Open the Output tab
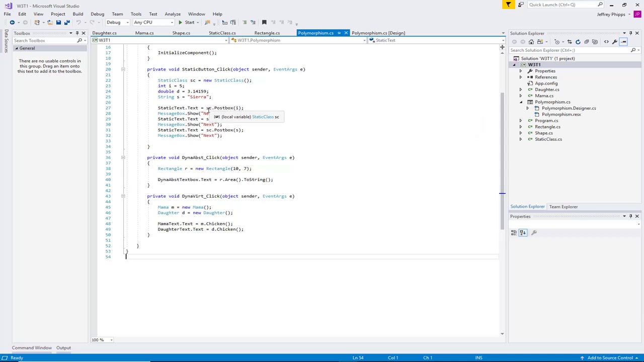 pos(63,348)
